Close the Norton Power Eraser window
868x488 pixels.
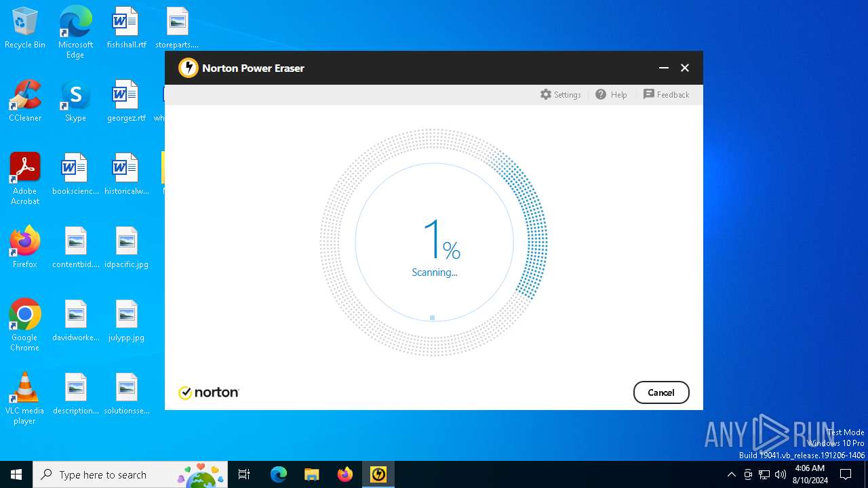(685, 68)
